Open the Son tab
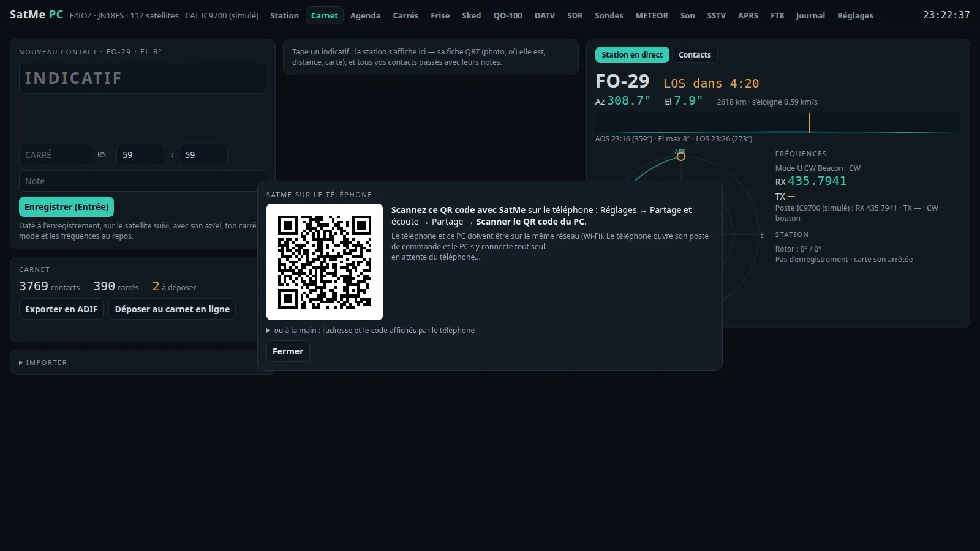The width and height of the screenshot is (980, 551). pyautogui.click(x=687, y=15)
